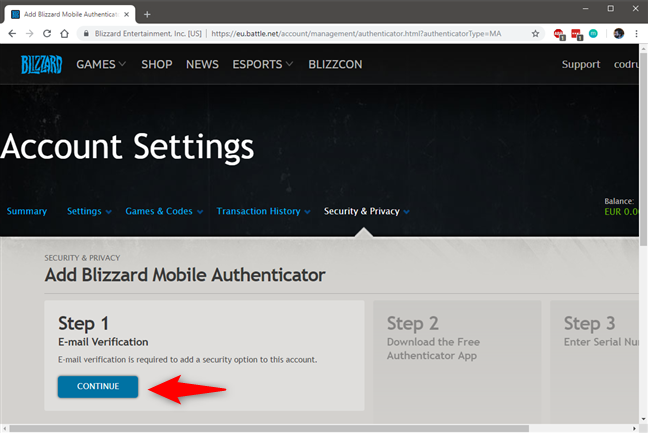Go to the Summary tab
The height and width of the screenshot is (433, 648).
point(27,211)
